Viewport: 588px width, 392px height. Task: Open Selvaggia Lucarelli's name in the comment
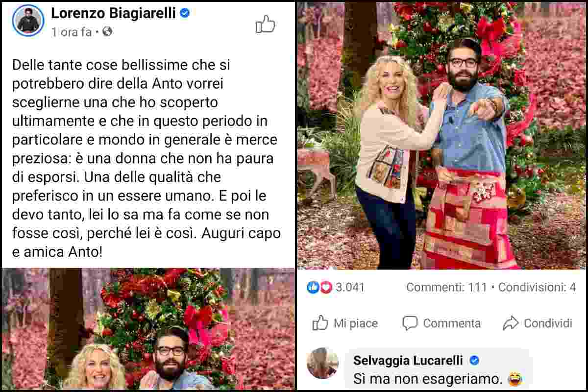(408, 361)
